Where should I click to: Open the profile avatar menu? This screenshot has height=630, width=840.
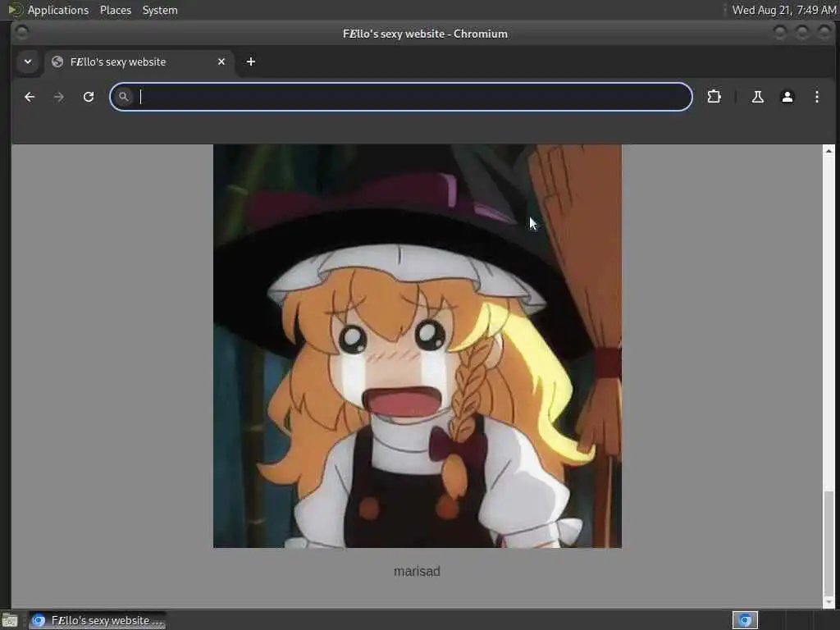point(787,97)
